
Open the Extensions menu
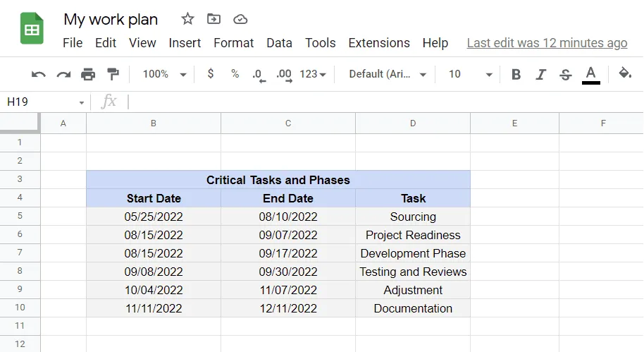[379, 43]
